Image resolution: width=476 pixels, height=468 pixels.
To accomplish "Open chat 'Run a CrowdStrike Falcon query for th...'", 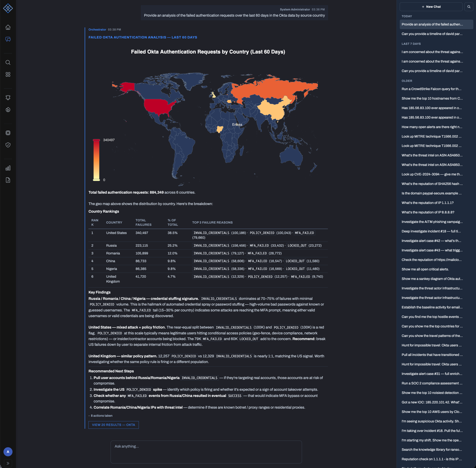I will click(436, 89).
